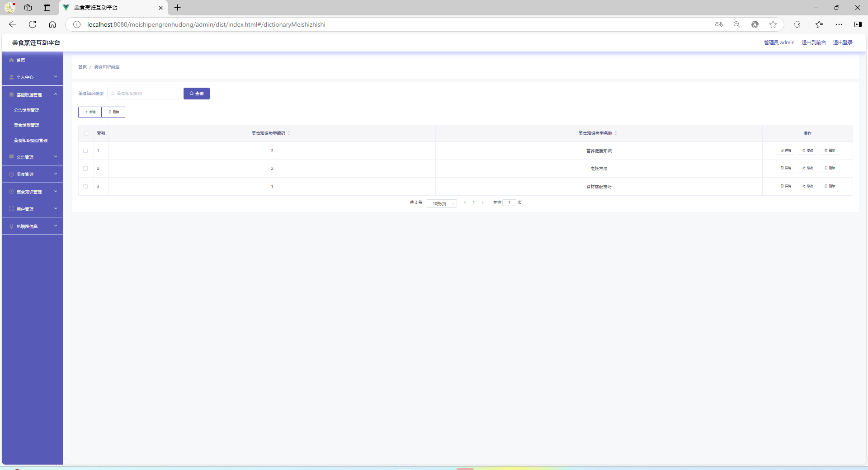
Task: Click the page refresh extension icon near star
Action: click(x=755, y=24)
